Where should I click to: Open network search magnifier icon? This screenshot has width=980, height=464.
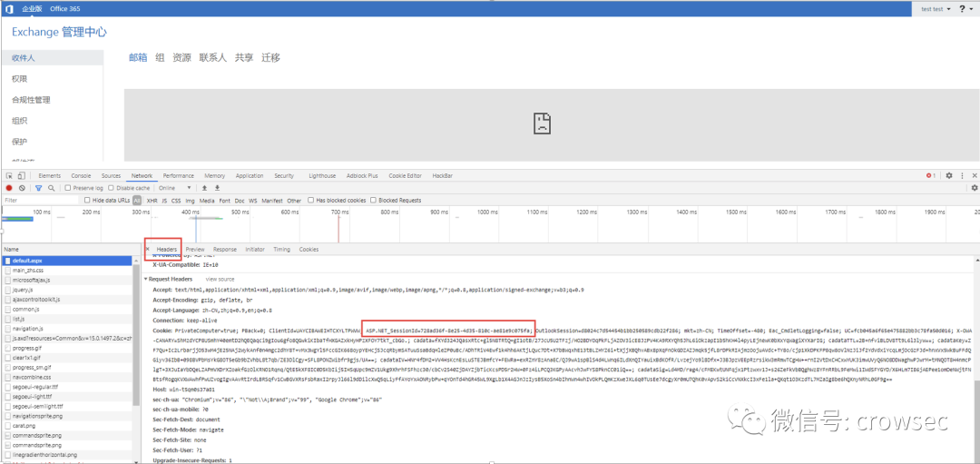coord(51,188)
